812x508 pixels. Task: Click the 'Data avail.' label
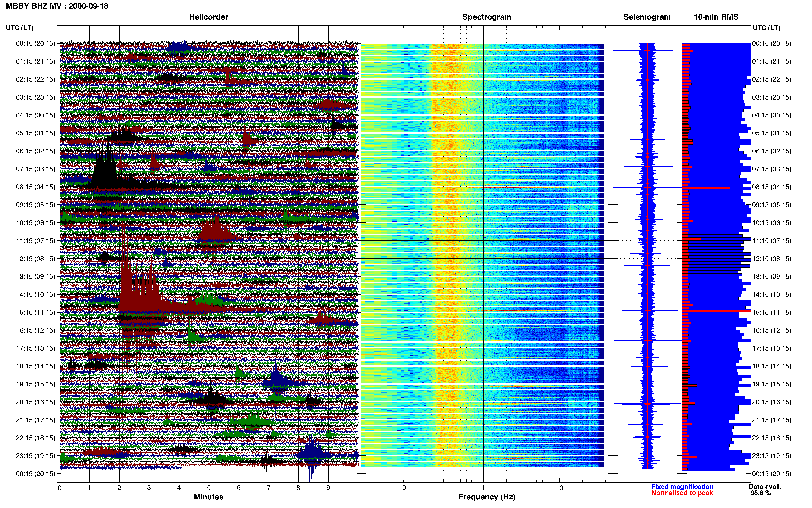pos(765,486)
